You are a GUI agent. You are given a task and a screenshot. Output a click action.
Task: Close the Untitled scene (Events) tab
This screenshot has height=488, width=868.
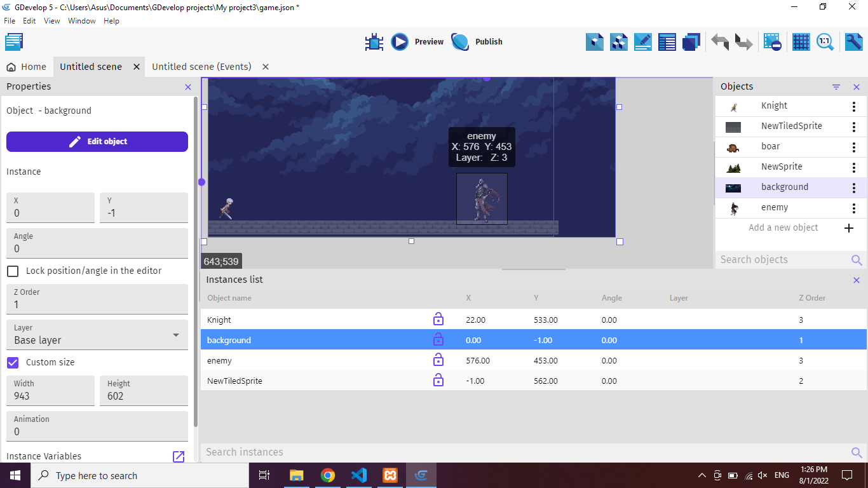(266, 67)
